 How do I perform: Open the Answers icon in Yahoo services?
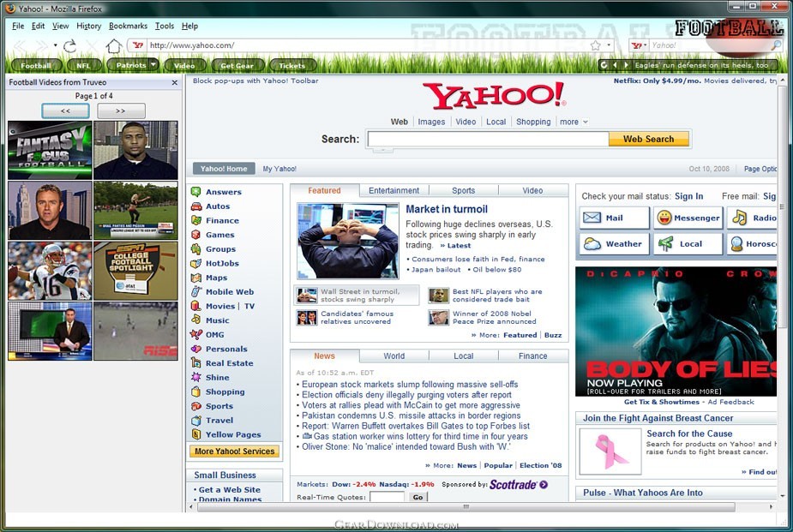[x=196, y=192]
